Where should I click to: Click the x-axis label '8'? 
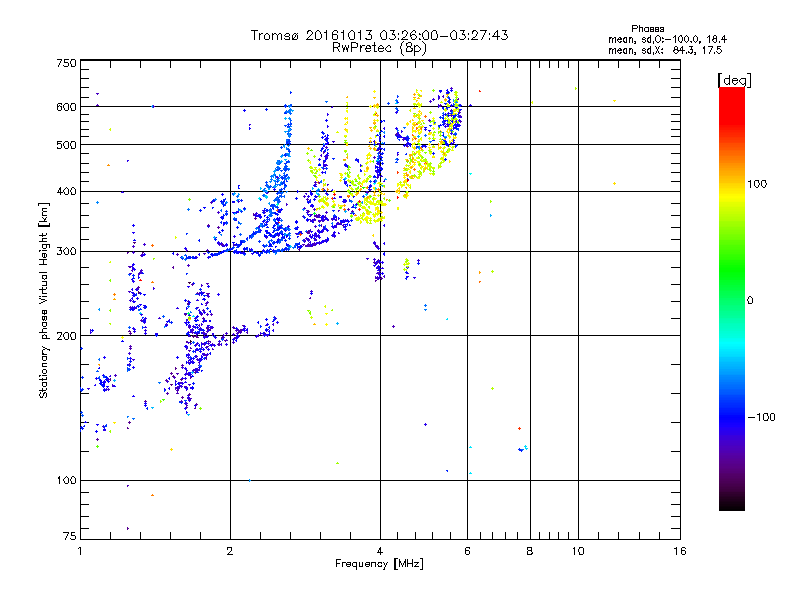pyautogui.click(x=530, y=551)
